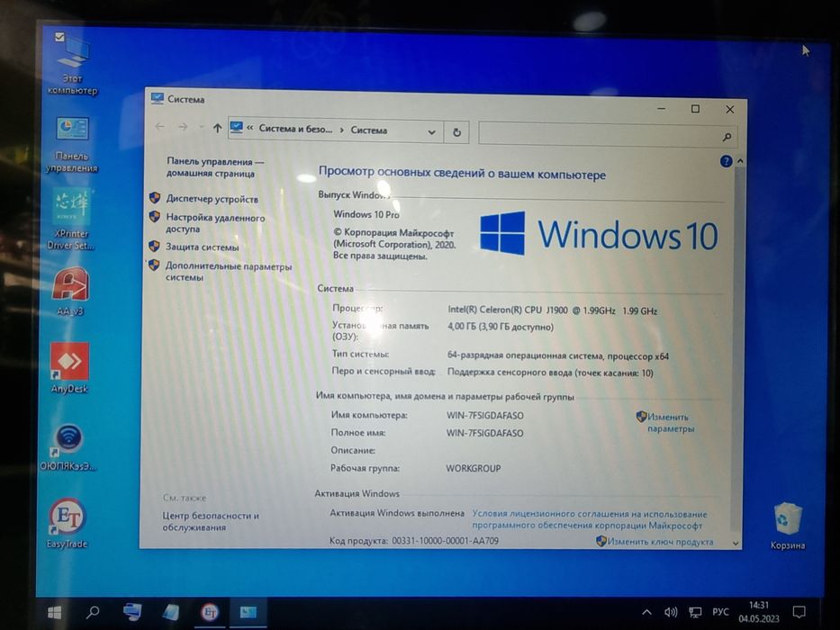Select the Система breadcrumb item

(368, 130)
